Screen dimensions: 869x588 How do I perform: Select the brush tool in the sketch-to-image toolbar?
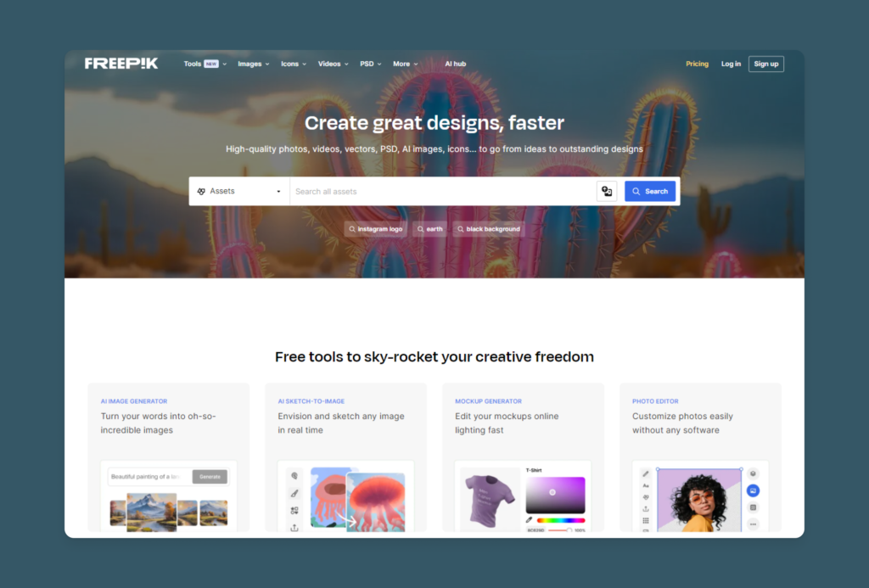coord(295,494)
